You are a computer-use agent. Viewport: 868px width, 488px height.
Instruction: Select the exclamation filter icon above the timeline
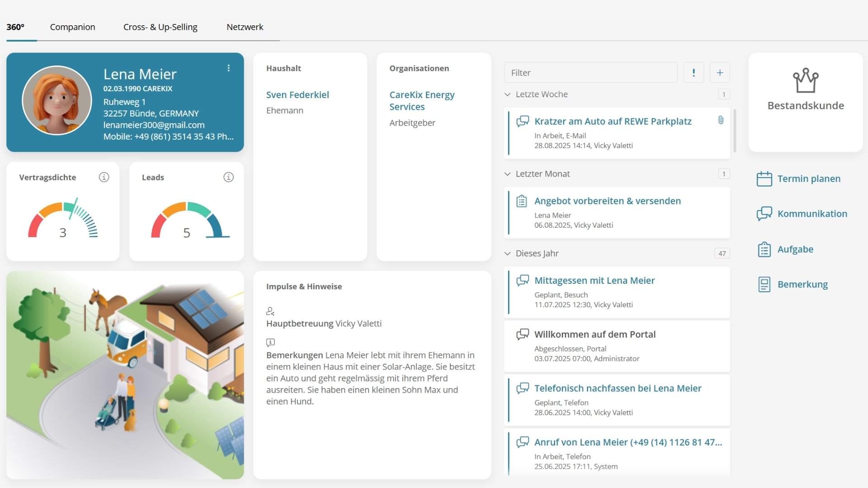point(693,72)
